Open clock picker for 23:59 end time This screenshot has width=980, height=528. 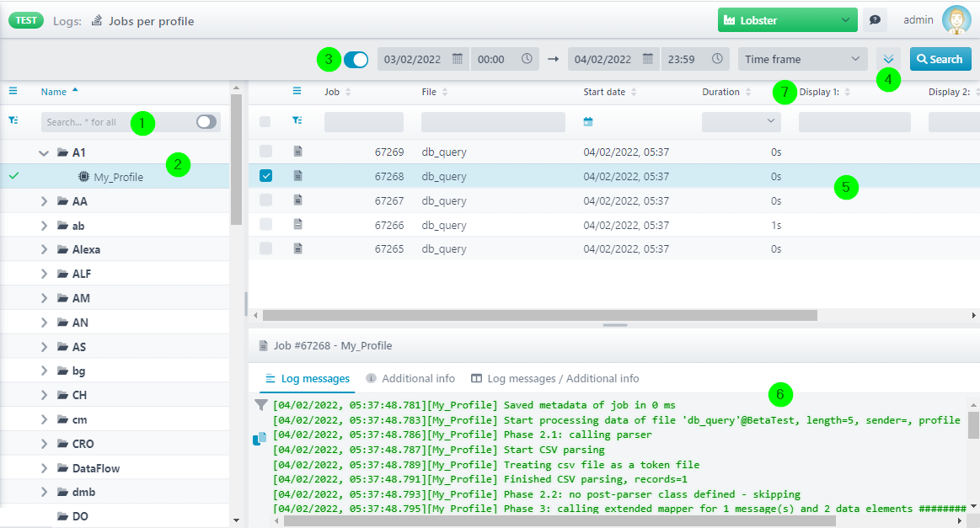(x=717, y=59)
